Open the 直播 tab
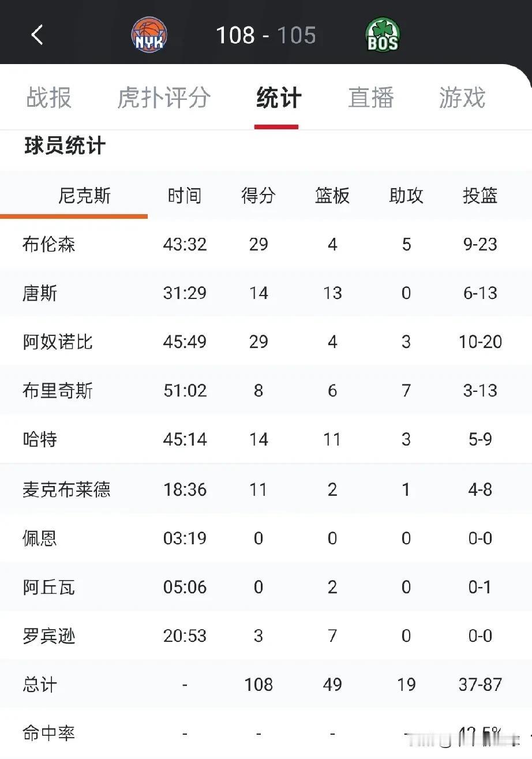 click(371, 98)
